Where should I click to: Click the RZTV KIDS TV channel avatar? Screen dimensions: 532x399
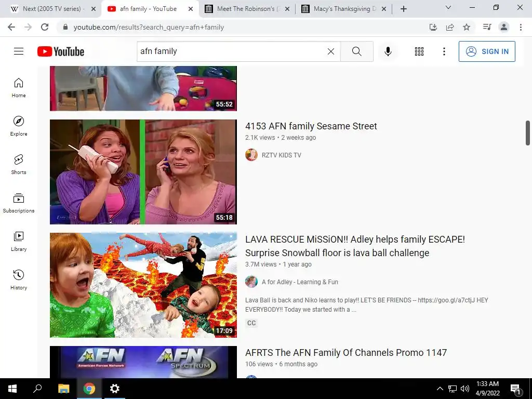click(251, 155)
